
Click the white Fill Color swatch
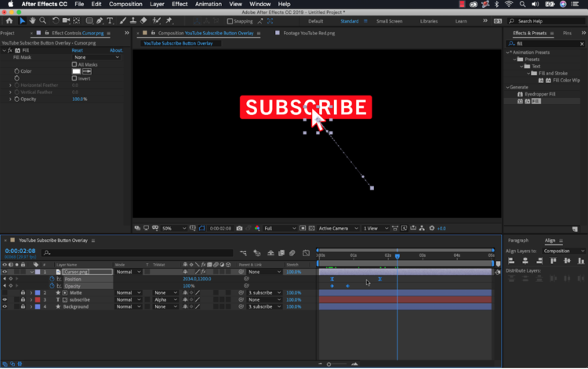(x=77, y=71)
